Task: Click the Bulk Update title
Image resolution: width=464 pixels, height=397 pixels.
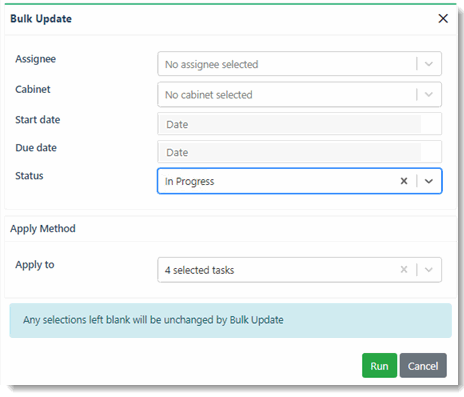Action: click(41, 19)
